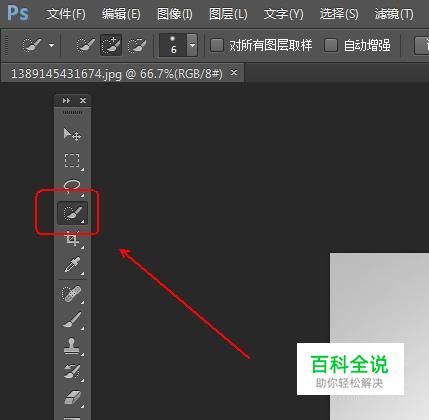
Task: Close the floating toolbox panel
Action: point(83,100)
